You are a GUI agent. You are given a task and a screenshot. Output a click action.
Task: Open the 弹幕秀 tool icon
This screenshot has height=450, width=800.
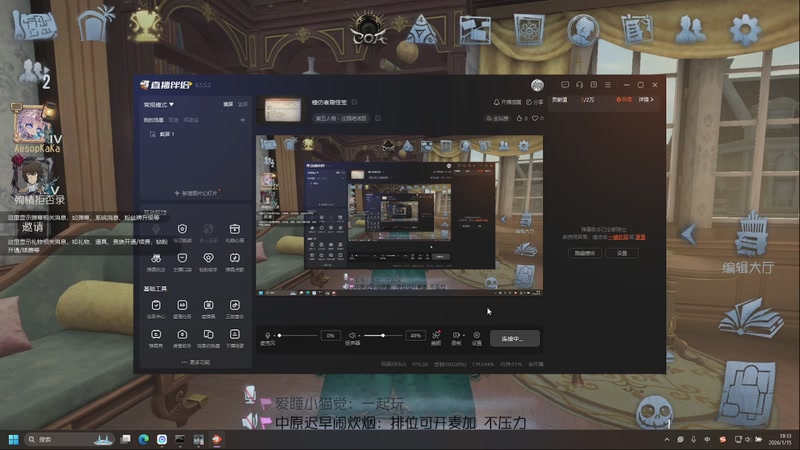(x=156, y=334)
